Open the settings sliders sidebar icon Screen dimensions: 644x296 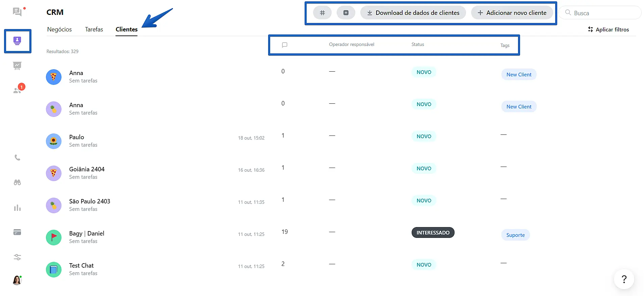coord(17,257)
